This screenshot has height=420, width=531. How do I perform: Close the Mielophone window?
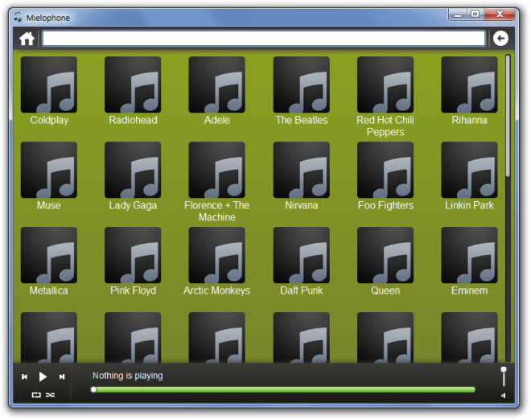(x=500, y=14)
